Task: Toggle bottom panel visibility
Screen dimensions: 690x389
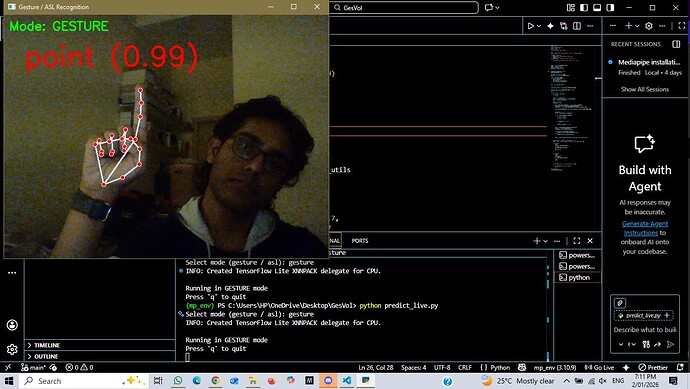Action: [x=597, y=7]
